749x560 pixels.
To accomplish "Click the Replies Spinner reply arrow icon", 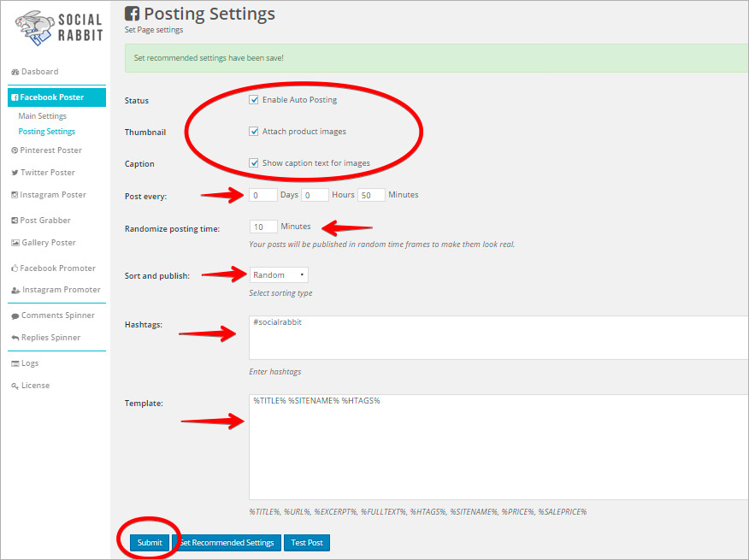I will point(15,338).
